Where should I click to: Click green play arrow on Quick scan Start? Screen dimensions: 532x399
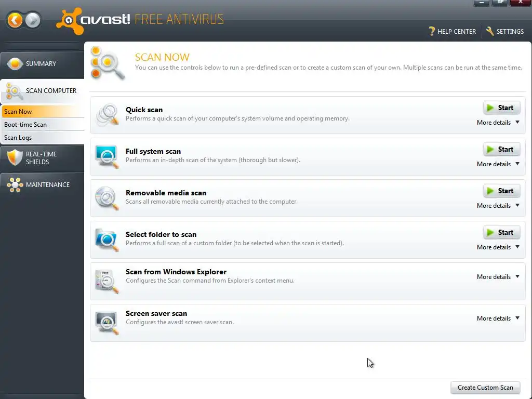point(490,108)
